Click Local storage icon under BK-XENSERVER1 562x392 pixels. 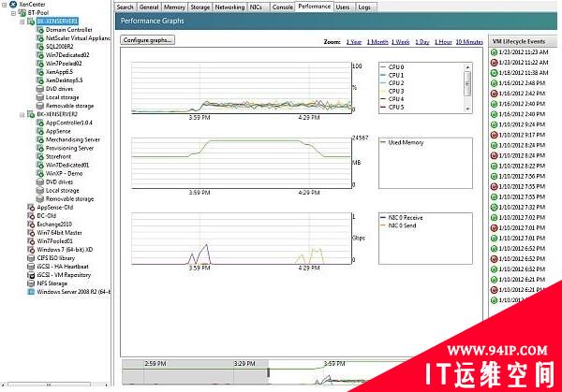(40, 97)
